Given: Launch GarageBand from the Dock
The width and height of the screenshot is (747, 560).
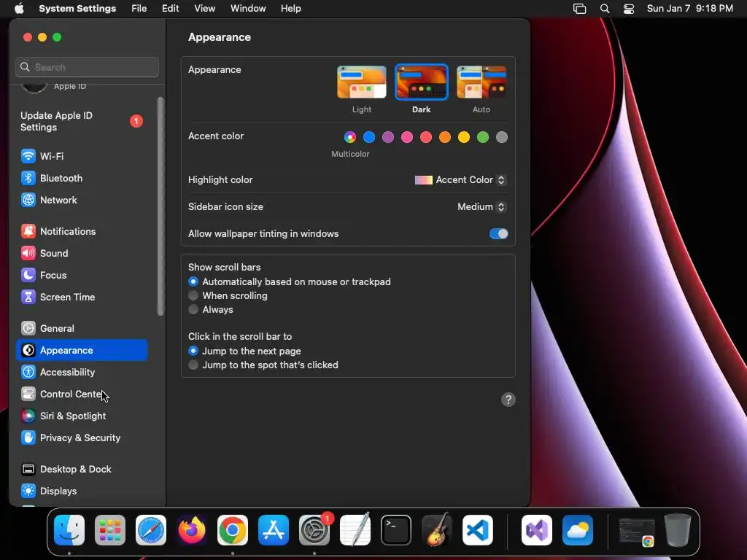Looking at the screenshot, I should (437, 530).
